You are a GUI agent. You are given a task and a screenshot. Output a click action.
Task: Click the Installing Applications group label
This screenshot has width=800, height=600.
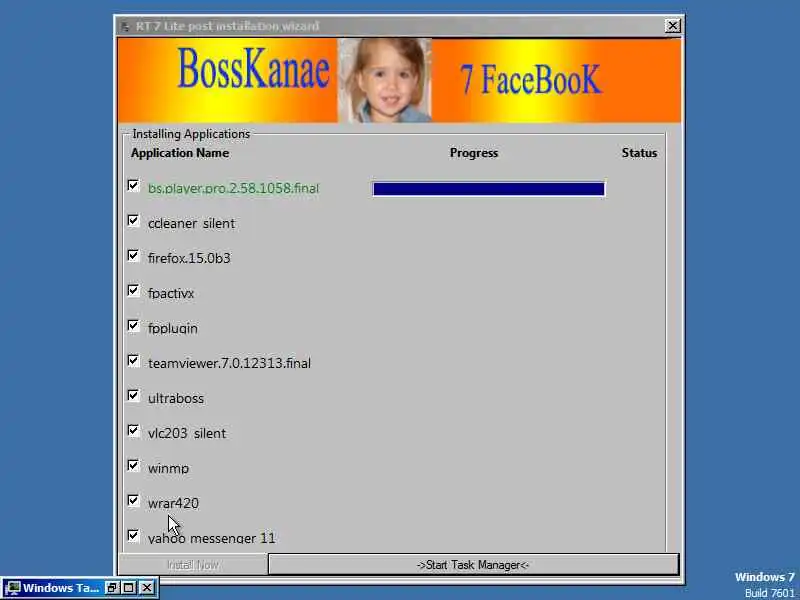point(191,134)
